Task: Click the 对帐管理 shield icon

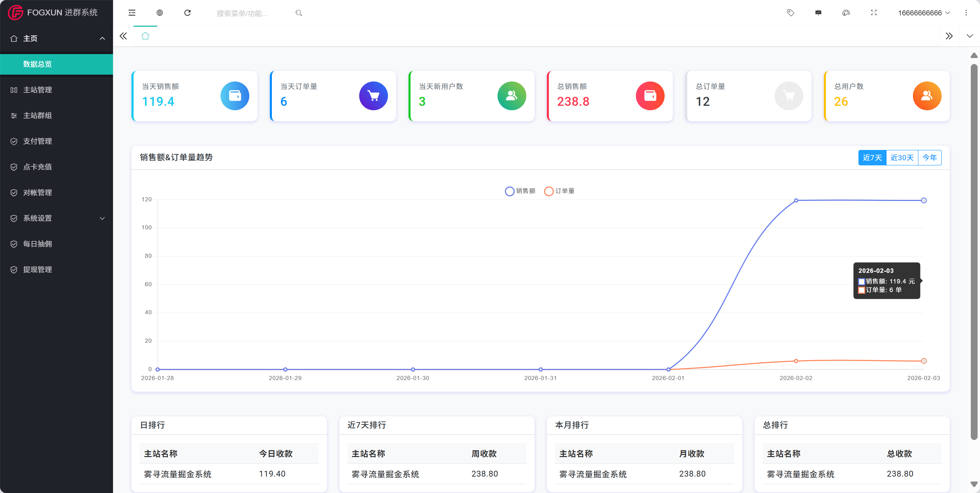Action: [14, 192]
